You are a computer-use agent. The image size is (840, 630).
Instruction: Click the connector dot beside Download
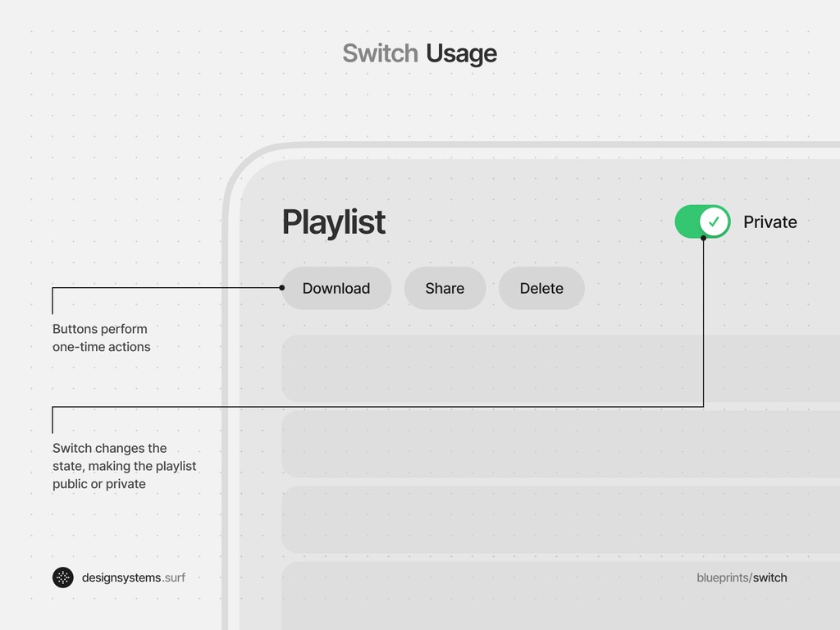tap(282, 288)
